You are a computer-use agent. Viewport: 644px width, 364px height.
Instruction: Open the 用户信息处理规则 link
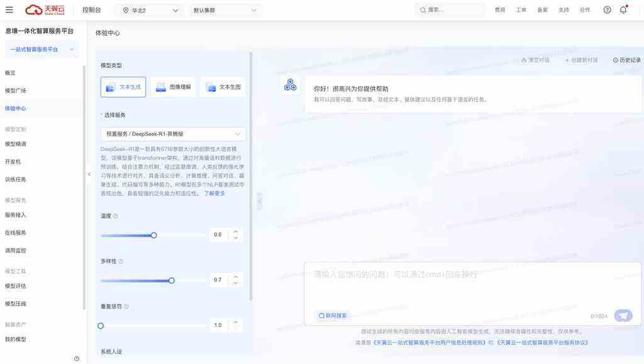430,343
